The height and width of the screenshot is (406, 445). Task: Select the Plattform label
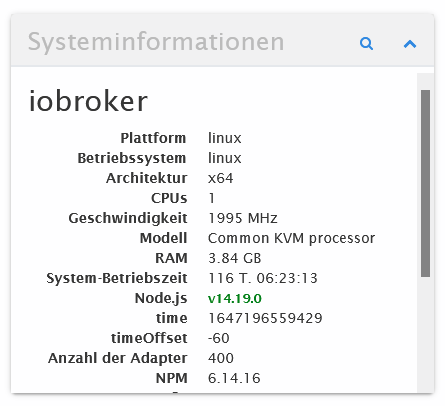153,138
